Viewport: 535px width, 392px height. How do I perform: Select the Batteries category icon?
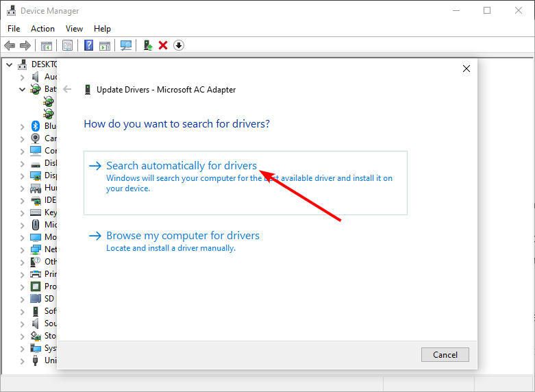click(36, 89)
